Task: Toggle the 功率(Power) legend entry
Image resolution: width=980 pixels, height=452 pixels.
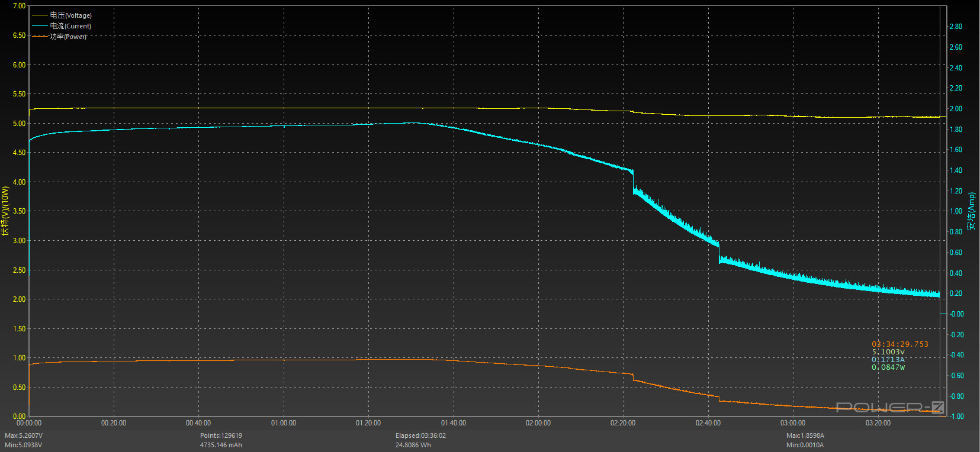Action: (68, 37)
